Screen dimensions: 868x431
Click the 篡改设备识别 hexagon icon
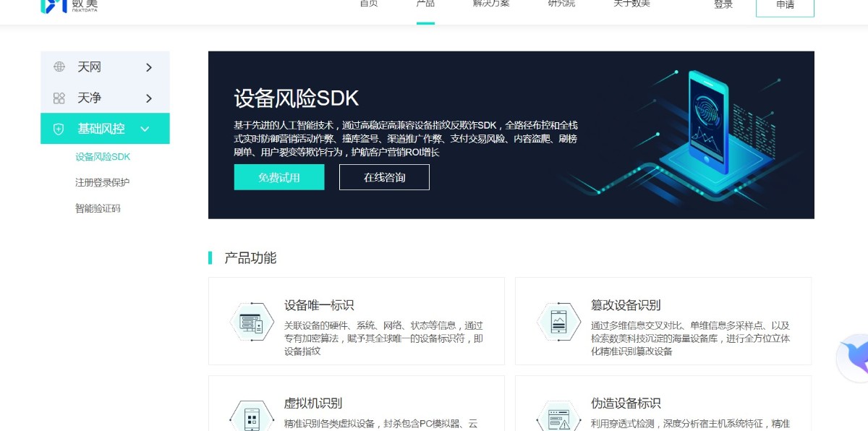point(558,321)
